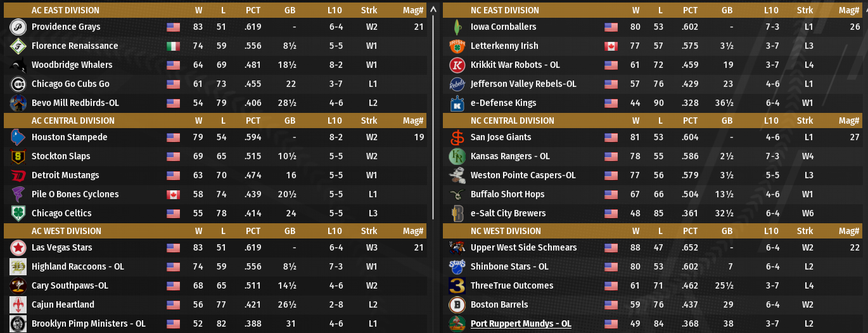Sort AC West Division by Strk column
868x333 pixels.
[369, 232]
